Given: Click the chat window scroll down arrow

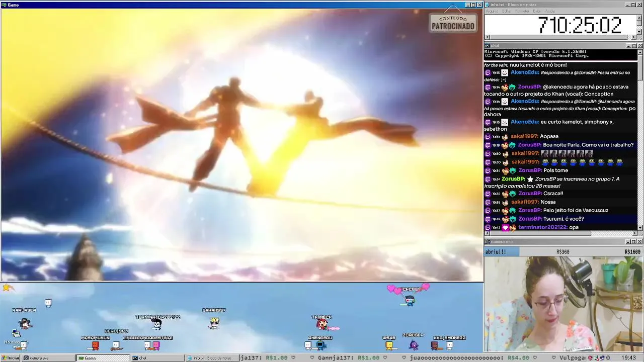Looking at the screenshot, I should pos(640,228).
